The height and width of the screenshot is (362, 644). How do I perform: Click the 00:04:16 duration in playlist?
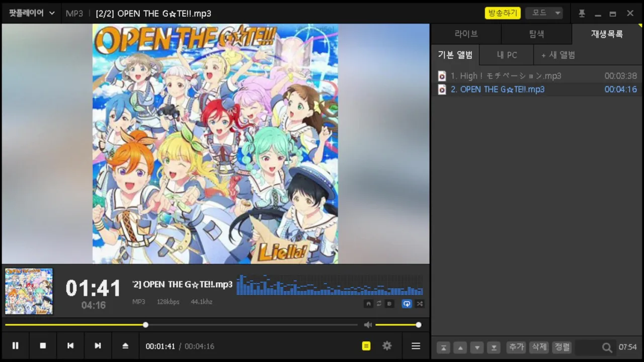[x=621, y=89]
